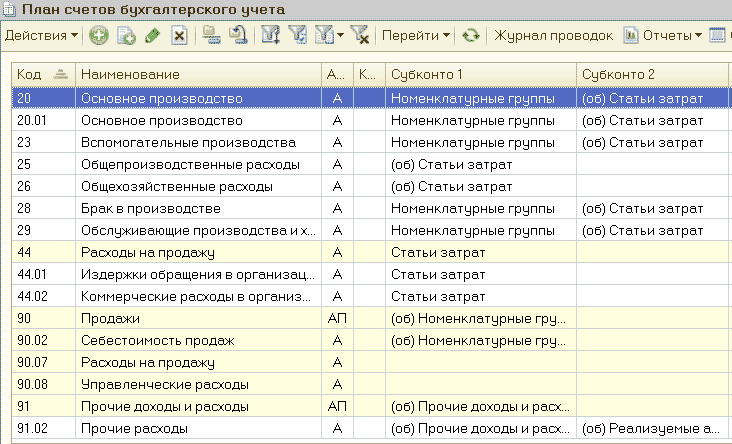Click code 29 in the Код column
Viewport: 732px width, 444px height.
24,230
